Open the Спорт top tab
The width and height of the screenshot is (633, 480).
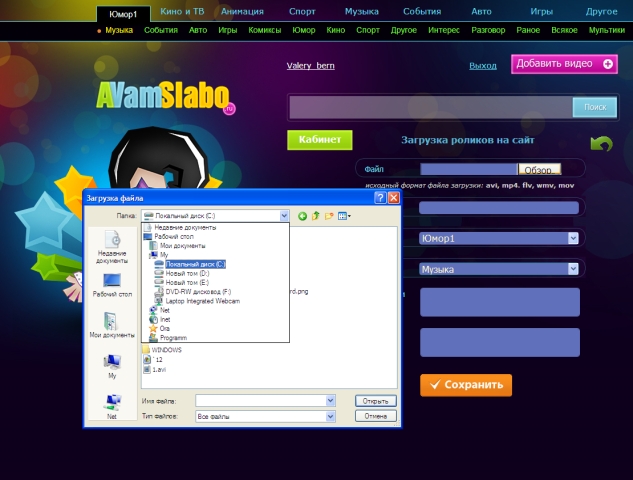302,12
